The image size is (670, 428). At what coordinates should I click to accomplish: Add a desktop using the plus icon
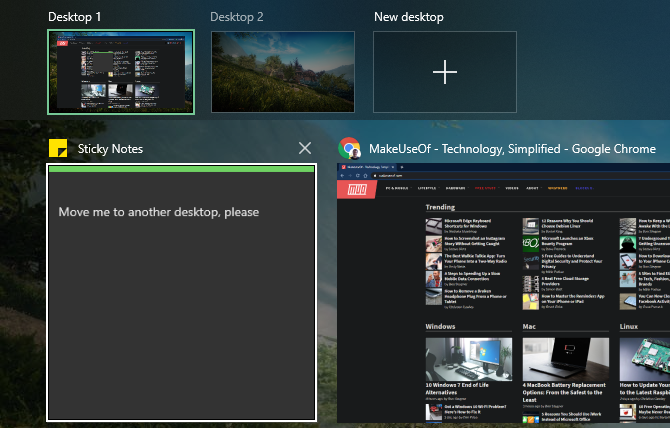[x=445, y=72]
